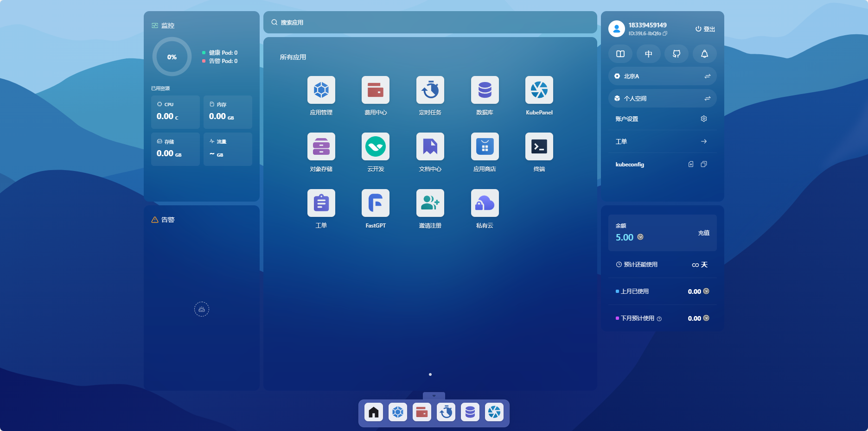Screen dimensions: 868x431
Task: Launch the 云开发 app
Action: tap(376, 146)
